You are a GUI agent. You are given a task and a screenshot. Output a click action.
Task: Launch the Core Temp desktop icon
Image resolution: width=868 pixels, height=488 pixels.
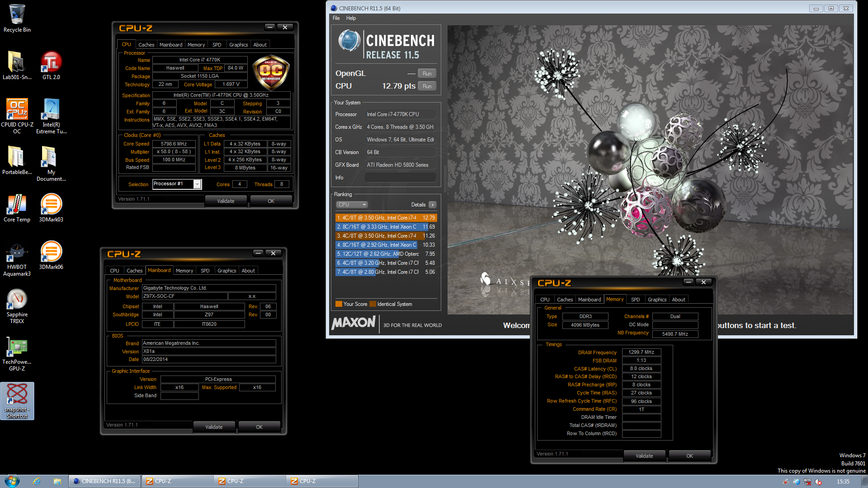coord(17,208)
